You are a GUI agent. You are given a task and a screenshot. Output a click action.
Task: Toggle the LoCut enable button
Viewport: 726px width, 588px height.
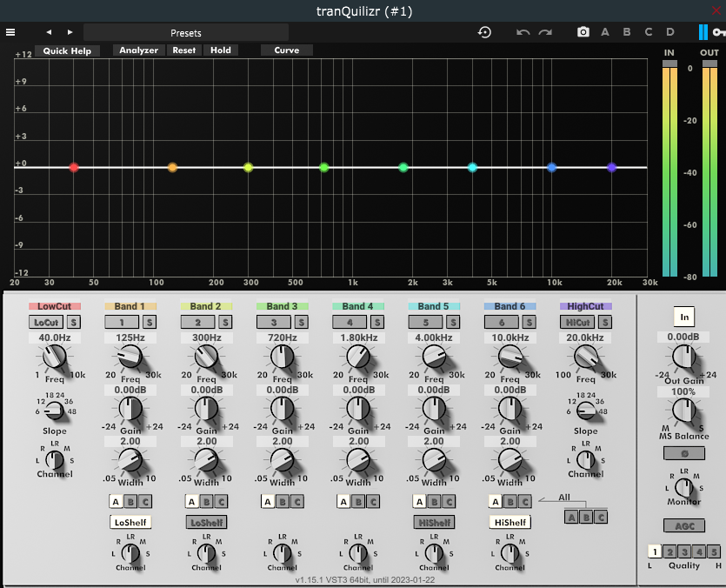tap(46, 322)
